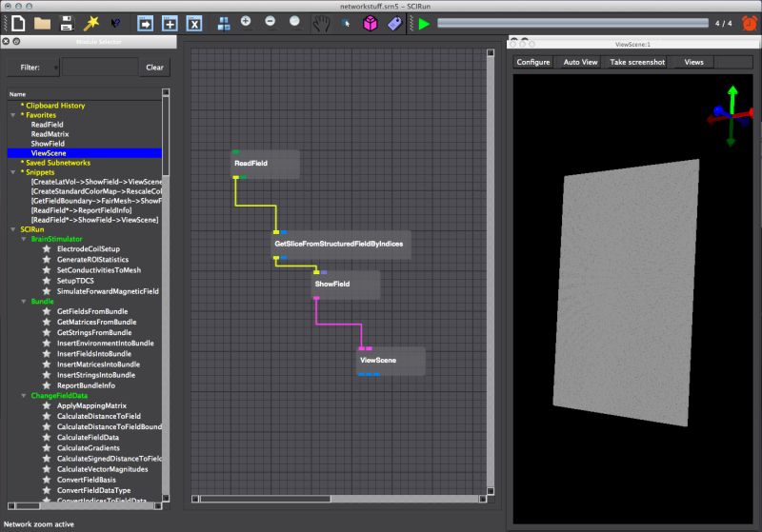
Task: Click the module filter text field
Action: [100, 68]
